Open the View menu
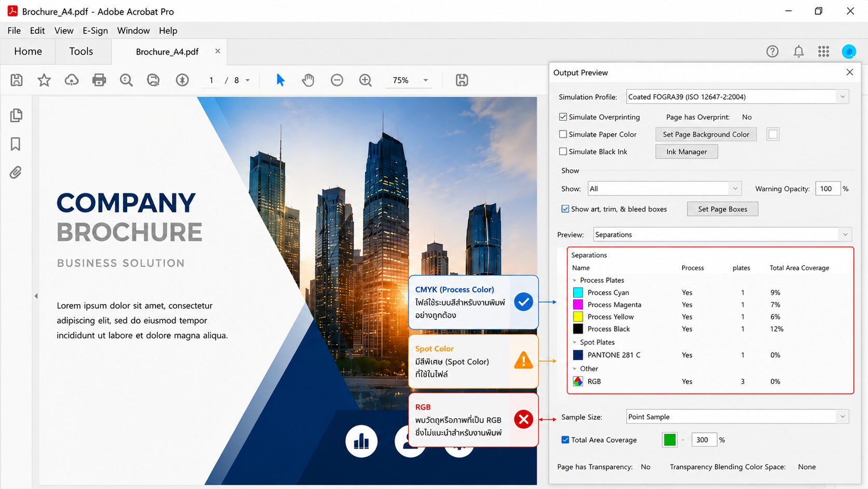Screen dimensions: 868x489 coord(64,31)
